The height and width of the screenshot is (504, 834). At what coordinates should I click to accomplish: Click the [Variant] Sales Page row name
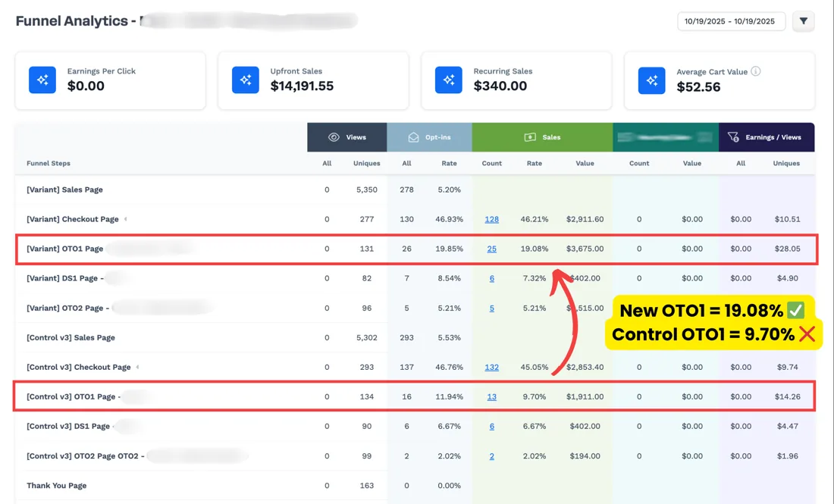[x=65, y=189]
